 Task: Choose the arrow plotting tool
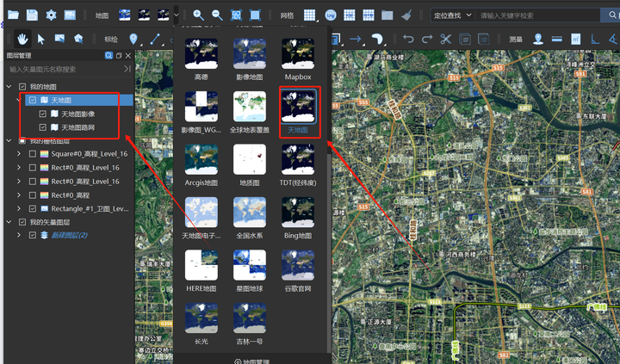pos(356,39)
